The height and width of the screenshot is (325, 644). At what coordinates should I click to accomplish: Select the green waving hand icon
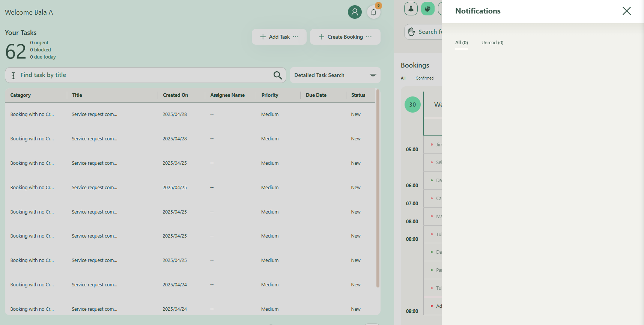click(427, 9)
